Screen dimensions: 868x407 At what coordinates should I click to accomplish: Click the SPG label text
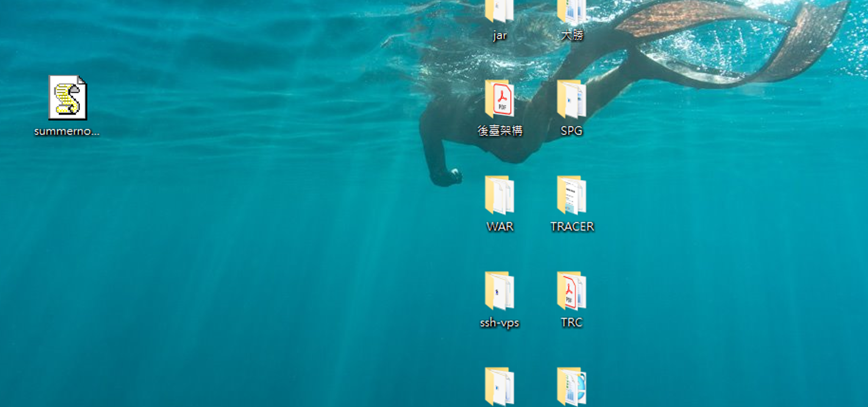point(572,131)
